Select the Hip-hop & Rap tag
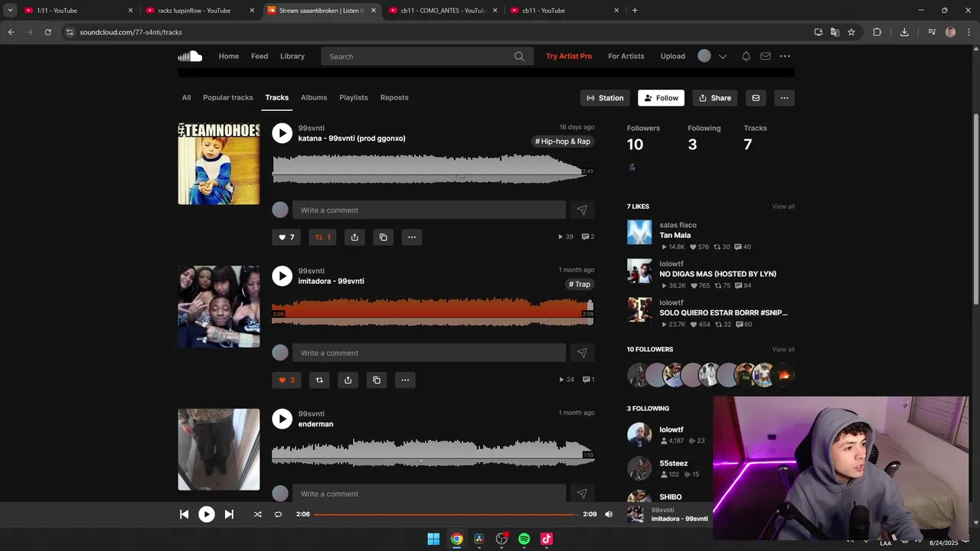Image resolution: width=980 pixels, height=551 pixels. coord(563,142)
